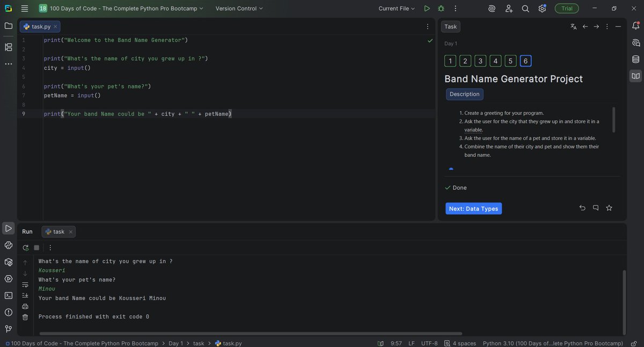
Task: Open the main hamburger menu
Action: pyautogui.click(x=25, y=9)
